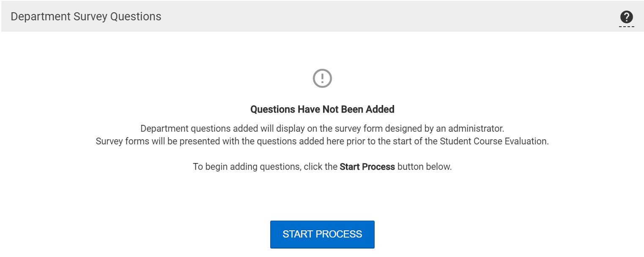
Task: Click the line starting Department questions added
Action: click(x=322, y=129)
